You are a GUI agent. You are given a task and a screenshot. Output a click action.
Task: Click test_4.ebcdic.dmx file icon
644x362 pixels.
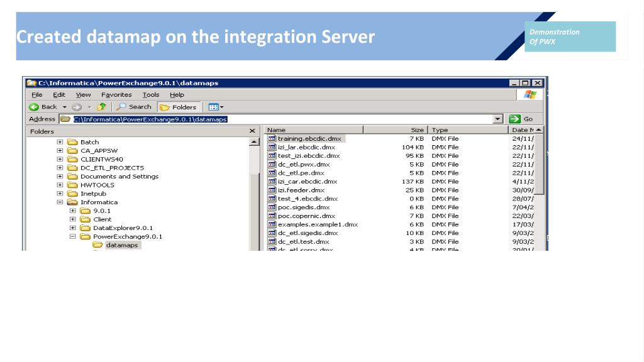click(x=272, y=199)
